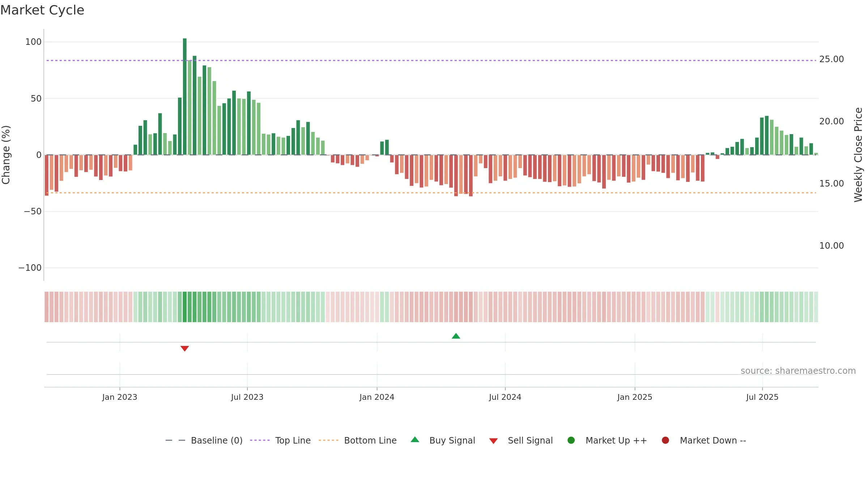Click the 100 tick on the left axis
The image size is (868, 488).
pyautogui.click(x=33, y=42)
